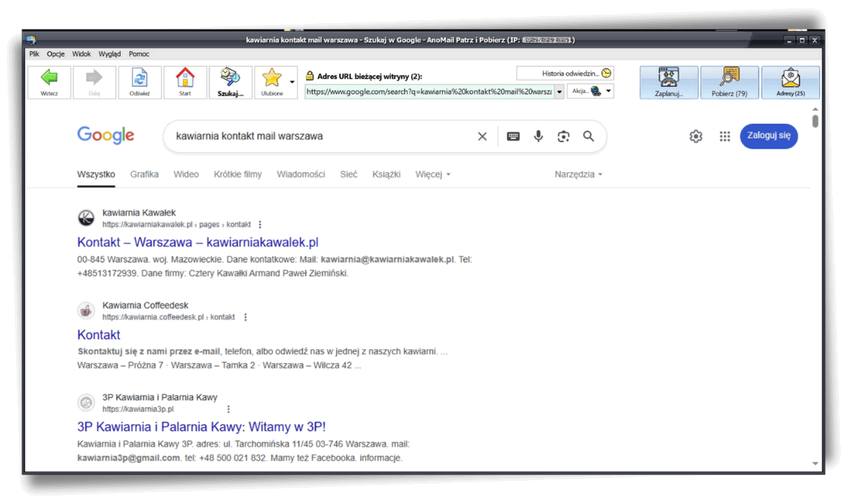
Task: Click the AnoMail app icon in title bar
Action: pos(32,40)
